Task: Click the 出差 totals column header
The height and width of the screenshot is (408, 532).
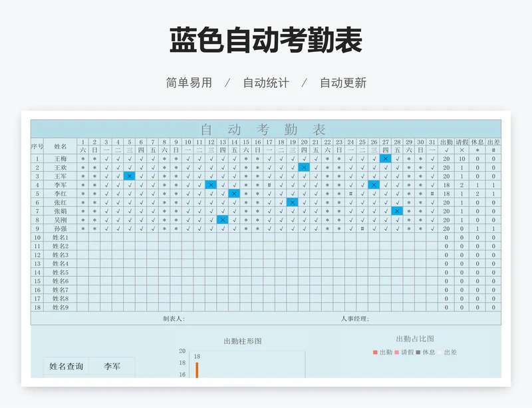Action: (493, 142)
